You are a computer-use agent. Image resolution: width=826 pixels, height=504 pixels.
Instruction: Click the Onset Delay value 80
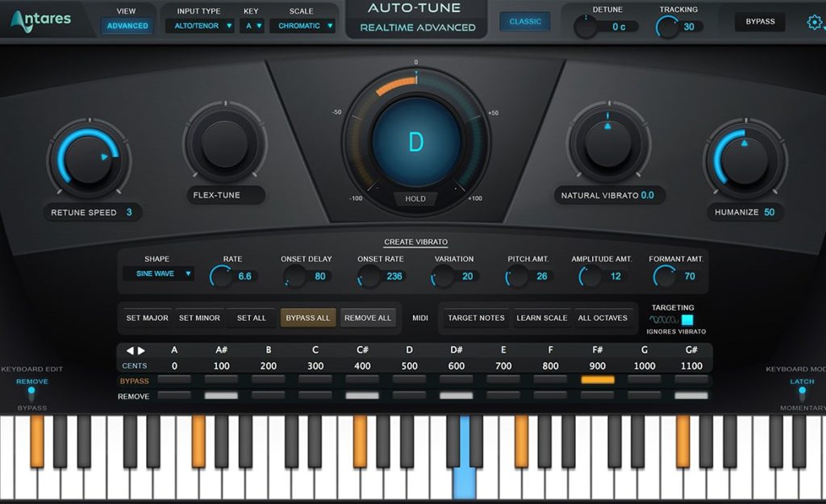[319, 277]
